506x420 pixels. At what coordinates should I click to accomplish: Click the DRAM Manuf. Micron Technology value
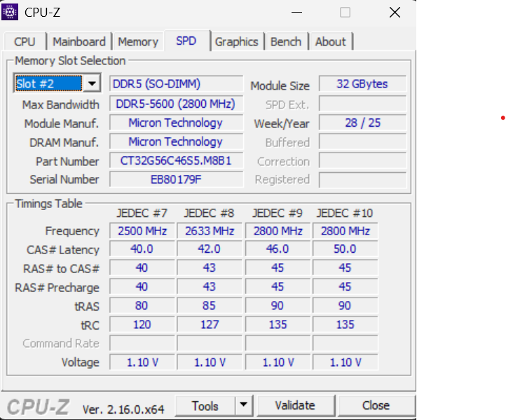pos(176,141)
